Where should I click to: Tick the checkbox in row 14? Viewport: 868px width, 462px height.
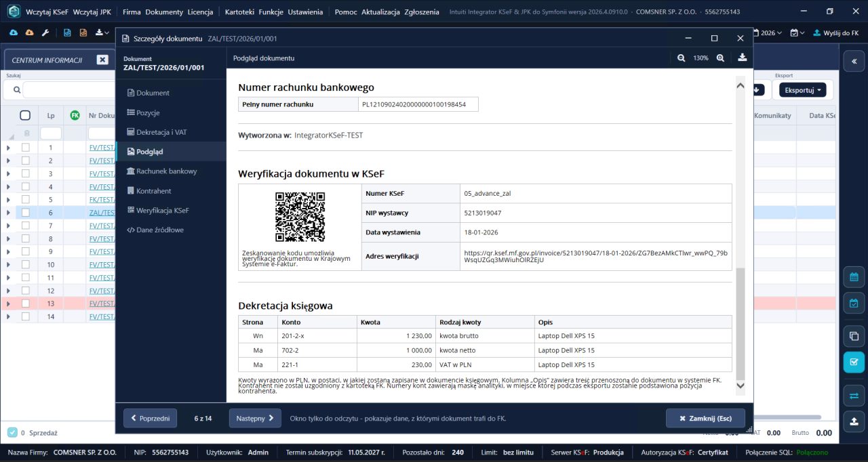[x=25, y=316]
